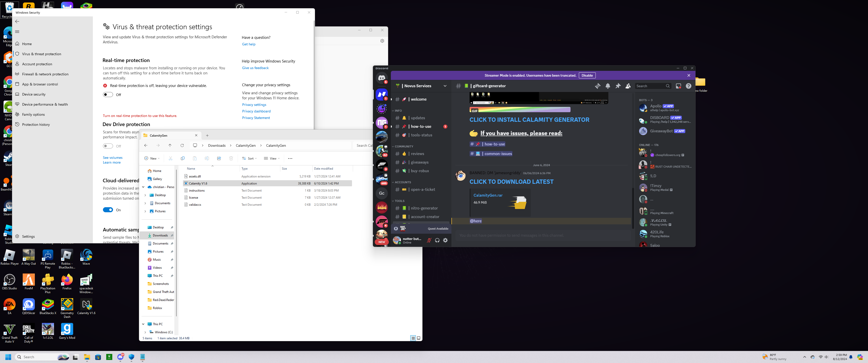The image size is (868, 363).
Task: Open the Privacy dashboard link
Action: 256,111
